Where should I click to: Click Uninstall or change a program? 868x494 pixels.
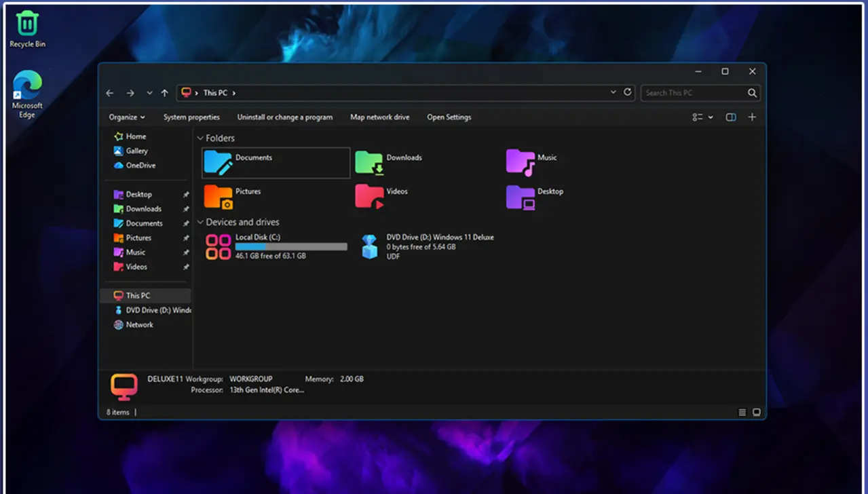tap(285, 117)
